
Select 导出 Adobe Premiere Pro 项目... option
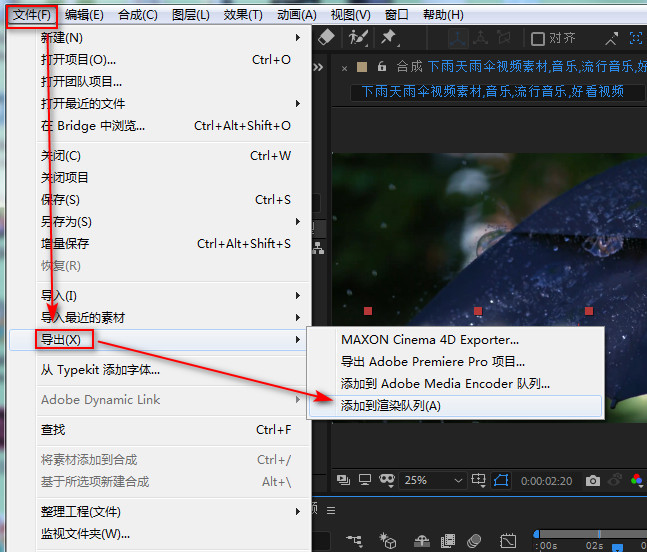click(456, 362)
